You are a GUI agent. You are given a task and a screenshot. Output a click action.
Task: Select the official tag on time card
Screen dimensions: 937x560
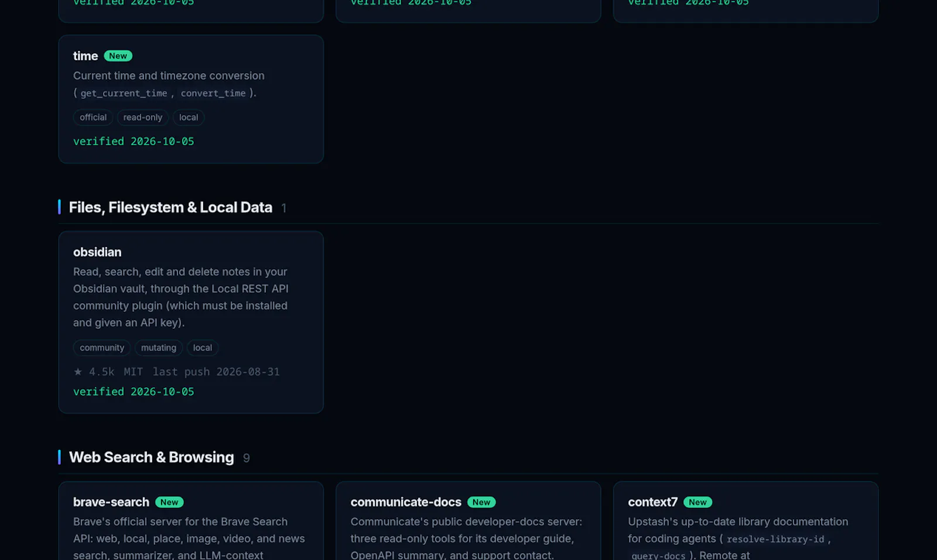click(93, 118)
